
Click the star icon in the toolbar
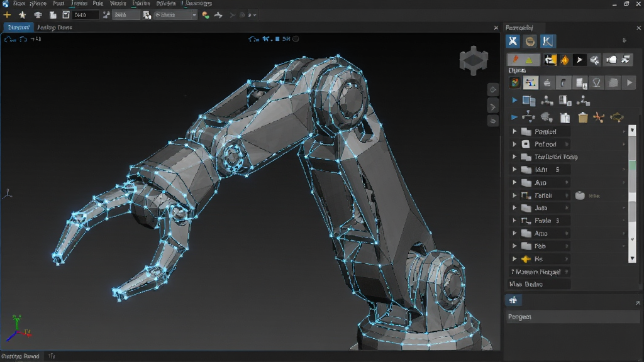click(22, 15)
